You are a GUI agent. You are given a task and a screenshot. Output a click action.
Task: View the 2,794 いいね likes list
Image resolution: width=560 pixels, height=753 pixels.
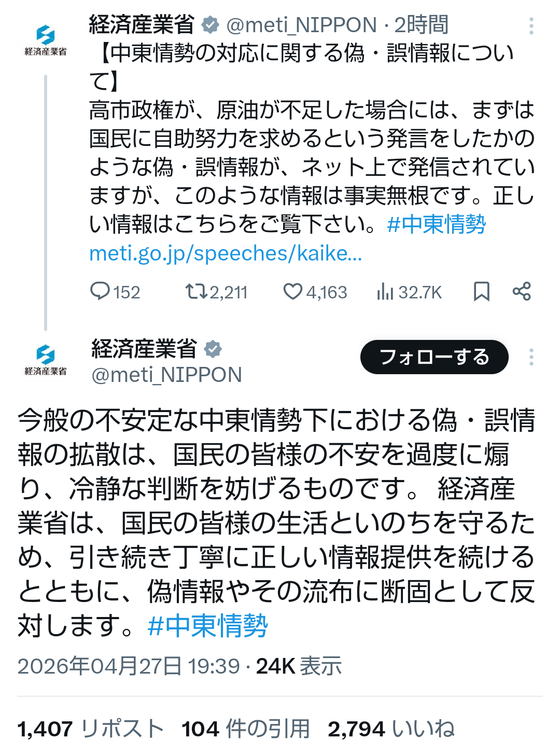[391, 729]
